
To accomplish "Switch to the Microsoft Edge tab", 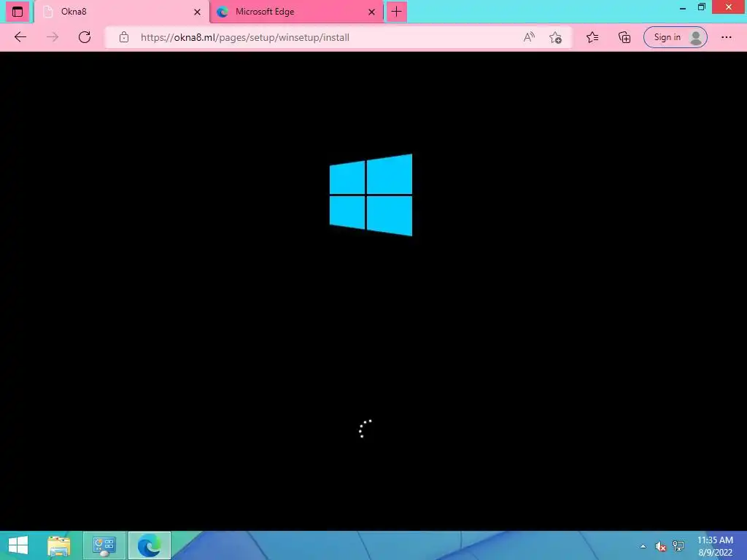I will tap(296, 12).
